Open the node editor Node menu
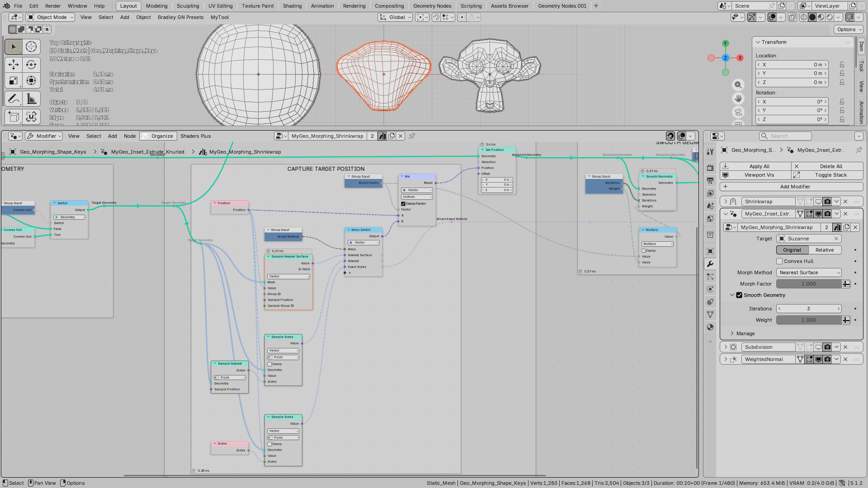 tap(130, 136)
